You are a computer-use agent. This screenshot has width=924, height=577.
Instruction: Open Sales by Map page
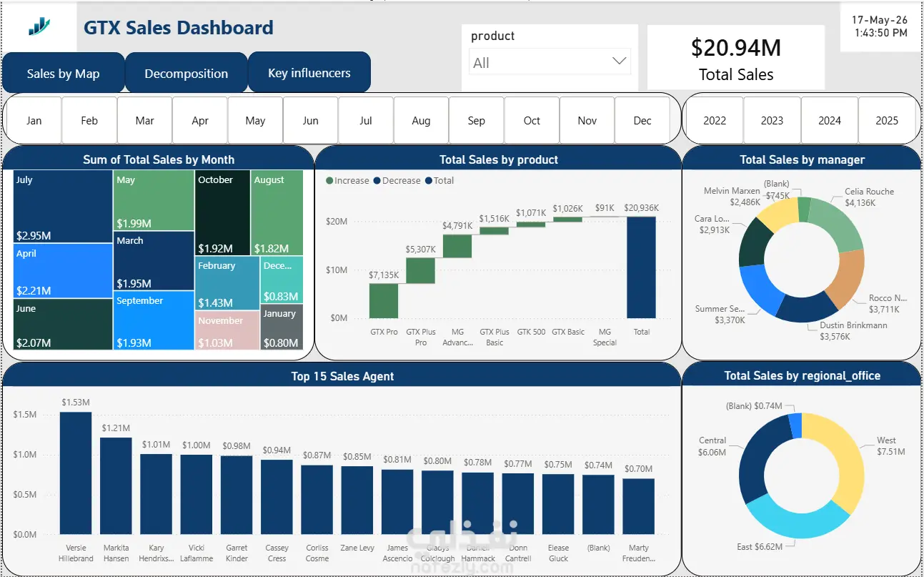pos(64,73)
